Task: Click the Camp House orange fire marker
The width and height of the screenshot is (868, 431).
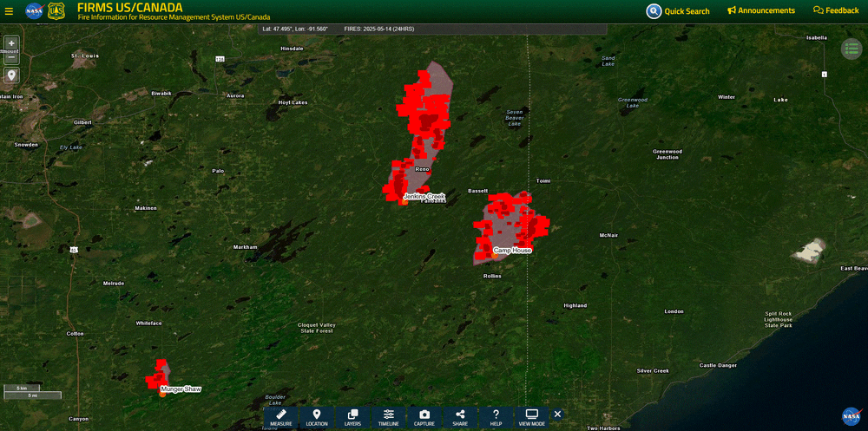Action: 495,255
